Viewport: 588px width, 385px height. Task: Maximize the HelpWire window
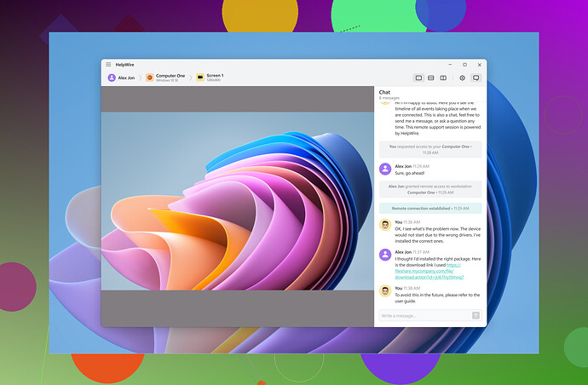pyautogui.click(x=464, y=65)
